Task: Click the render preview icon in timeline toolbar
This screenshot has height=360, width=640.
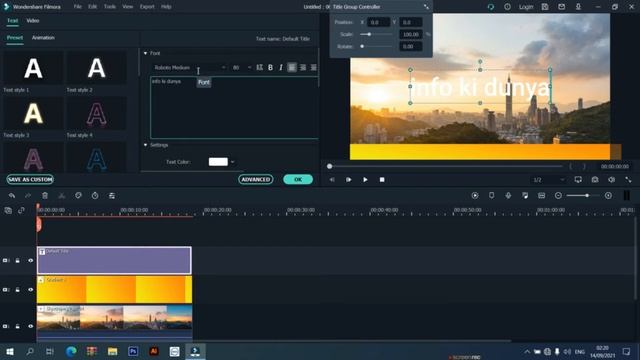Action: pyautogui.click(x=475, y=196)
